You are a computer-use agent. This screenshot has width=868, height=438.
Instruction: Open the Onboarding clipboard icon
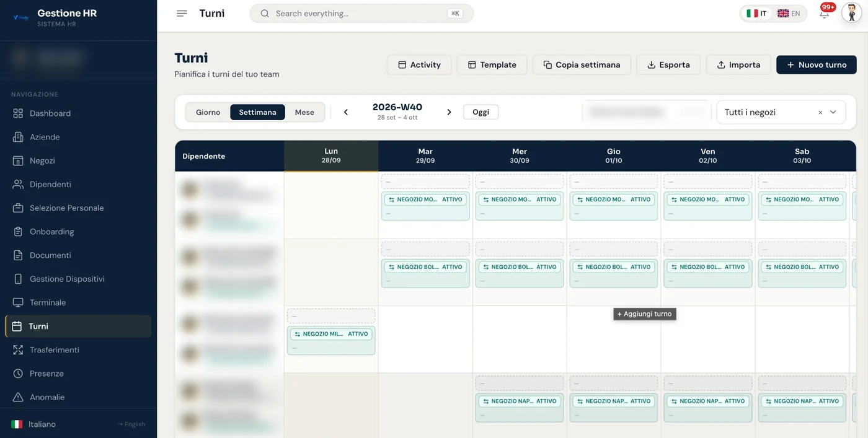[17, 232]
